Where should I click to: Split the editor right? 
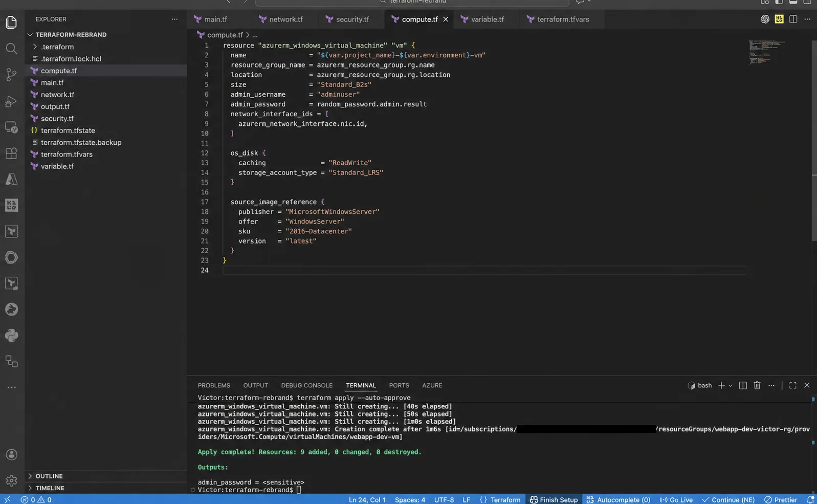(793, 19)
